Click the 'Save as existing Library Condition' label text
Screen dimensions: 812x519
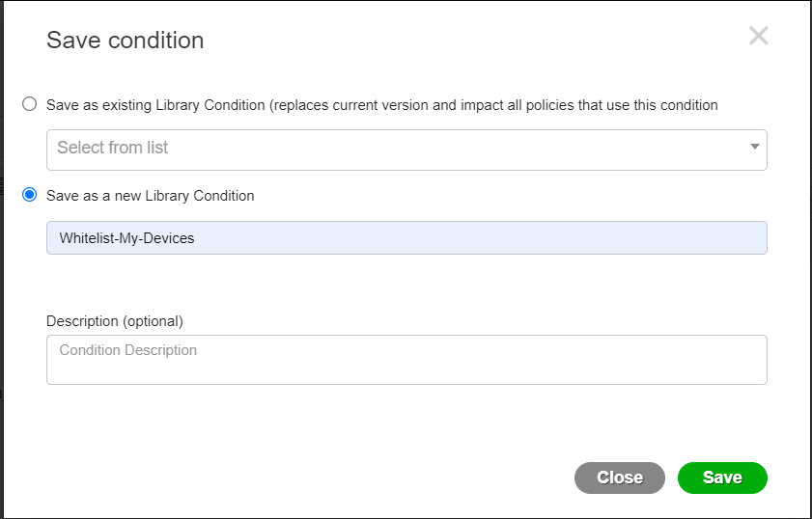[155, 105]
